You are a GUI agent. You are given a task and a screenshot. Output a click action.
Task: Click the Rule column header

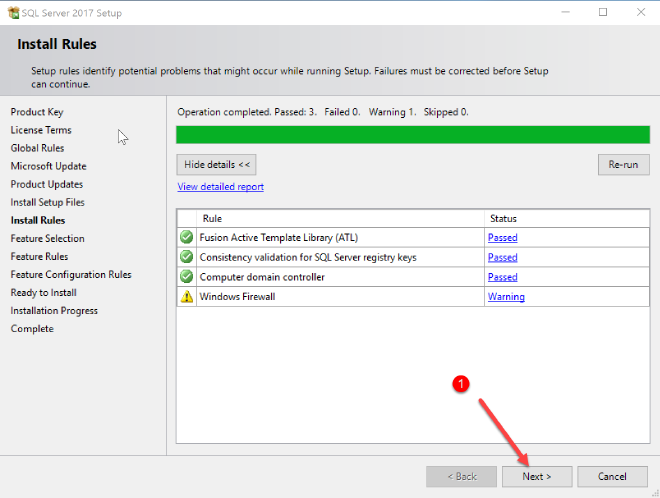click(x=212, y=218)
